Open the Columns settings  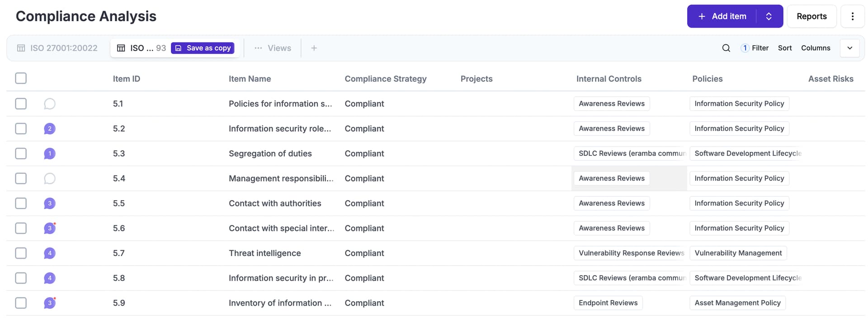click(816, 48)
